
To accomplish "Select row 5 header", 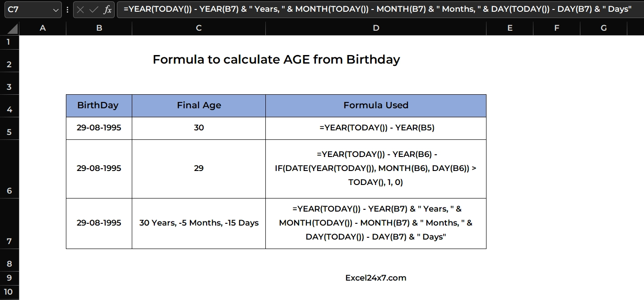I will tap(9, 129).
